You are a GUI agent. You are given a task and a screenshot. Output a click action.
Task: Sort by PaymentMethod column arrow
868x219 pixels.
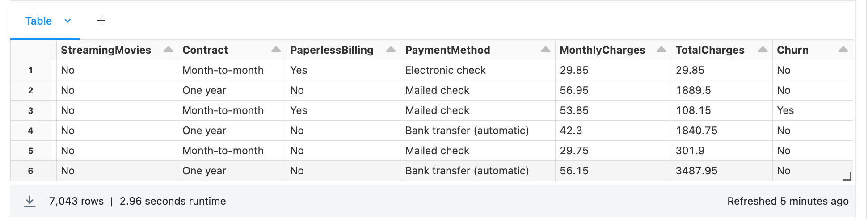coord(545,50)
